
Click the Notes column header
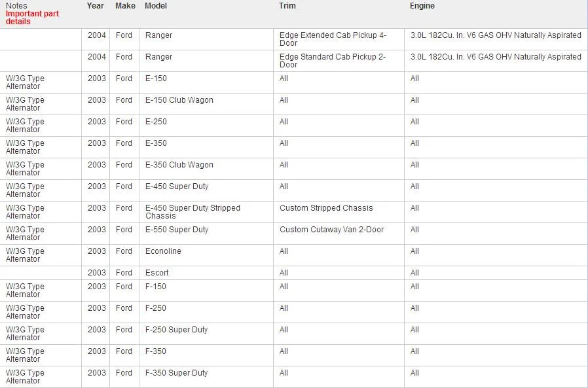pos(16,6)
